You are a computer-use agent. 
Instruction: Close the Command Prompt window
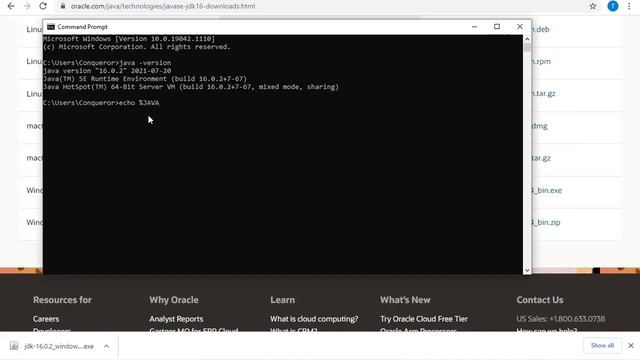point(520,27)
